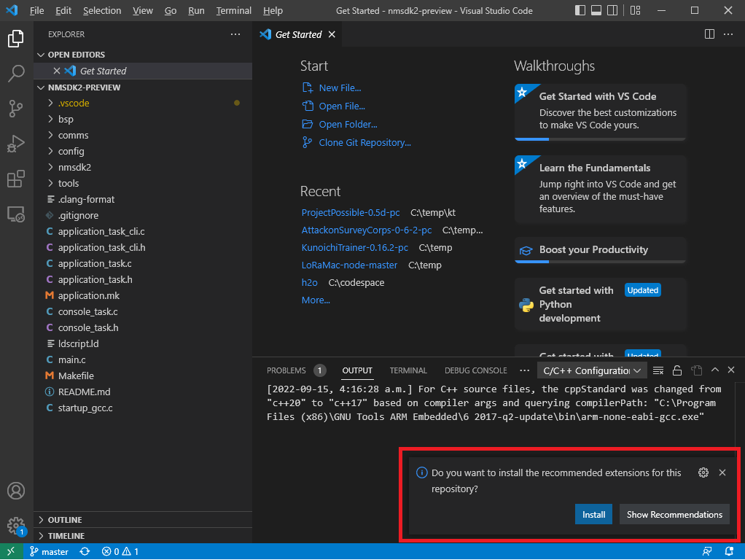
Task: Collapse the NMSDK2-PREVIEW section
Action: tap(143, 87)
